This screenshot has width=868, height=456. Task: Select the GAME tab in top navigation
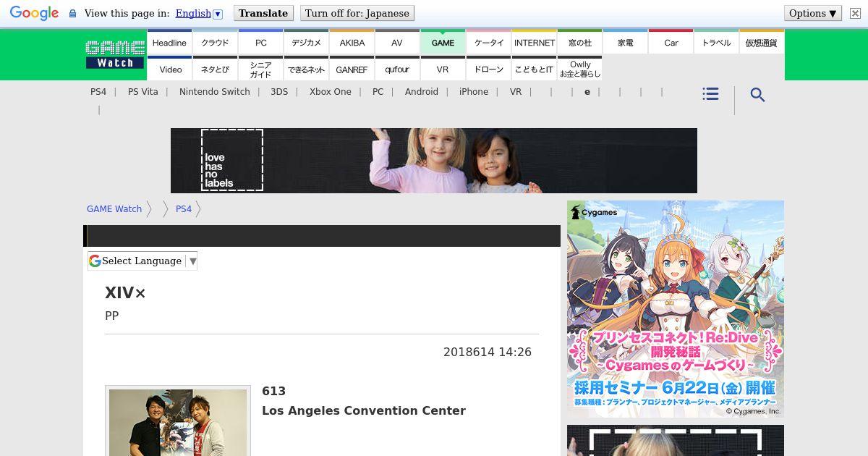(443, 43)
